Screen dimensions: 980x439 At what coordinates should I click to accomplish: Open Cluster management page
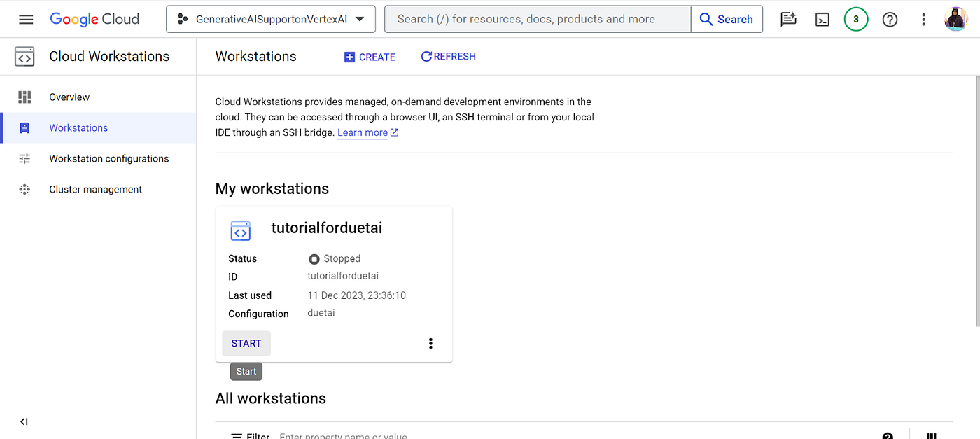(x=98, y=190)
